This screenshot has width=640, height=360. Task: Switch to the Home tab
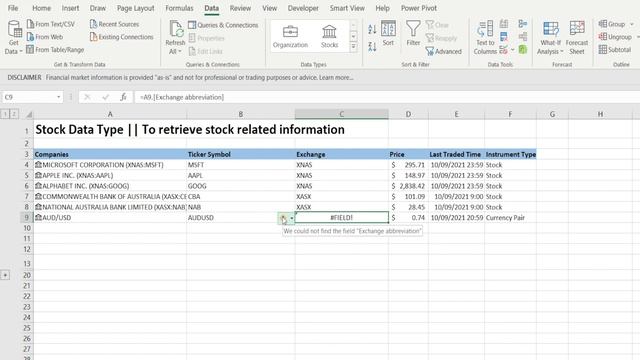(41, 8)
